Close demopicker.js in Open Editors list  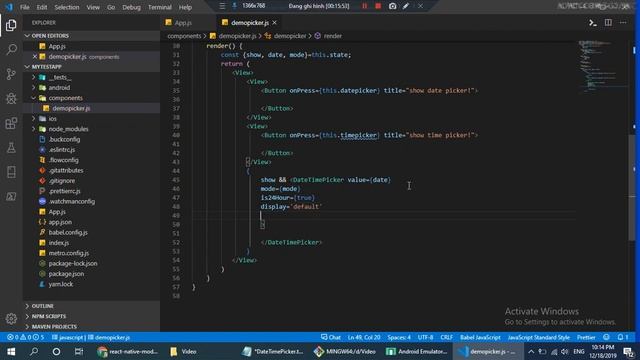point(35,57)
